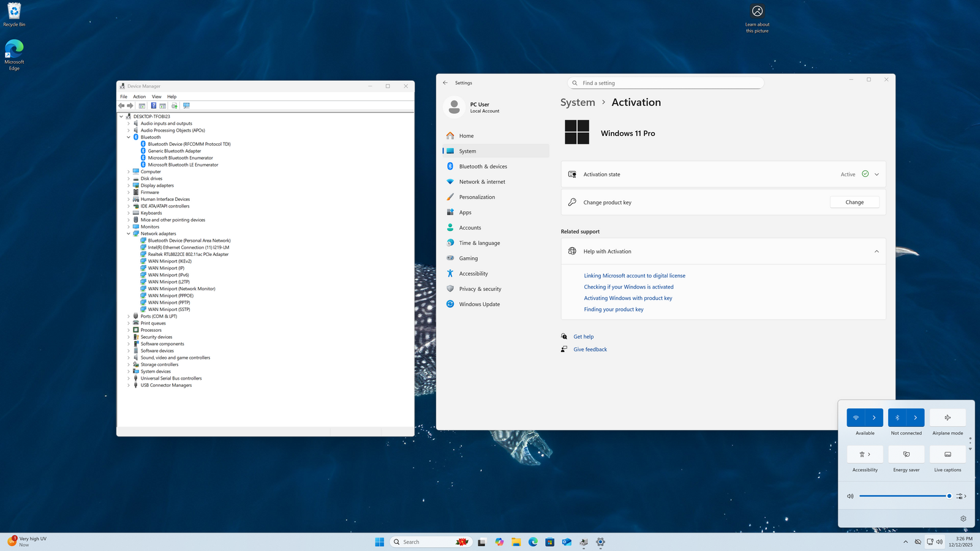Screen dimensions: 980x551
Task: Toggle the Wi-Fi quick setting
Action: (856, 418)
